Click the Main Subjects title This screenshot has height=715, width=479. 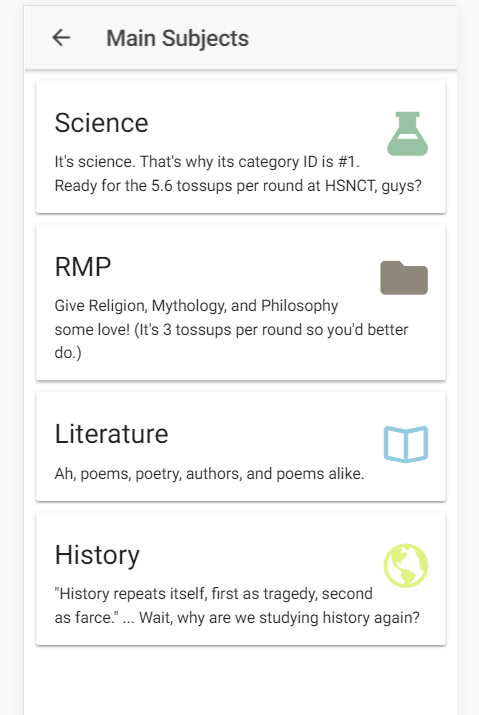[x=177, y=38]
